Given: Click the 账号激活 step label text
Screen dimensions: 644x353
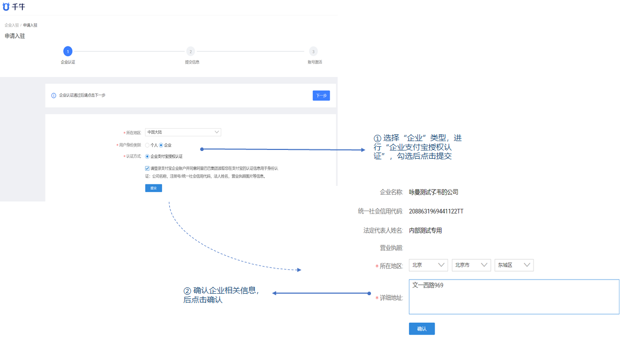Looking at the screenshot, I should point(315,62).
